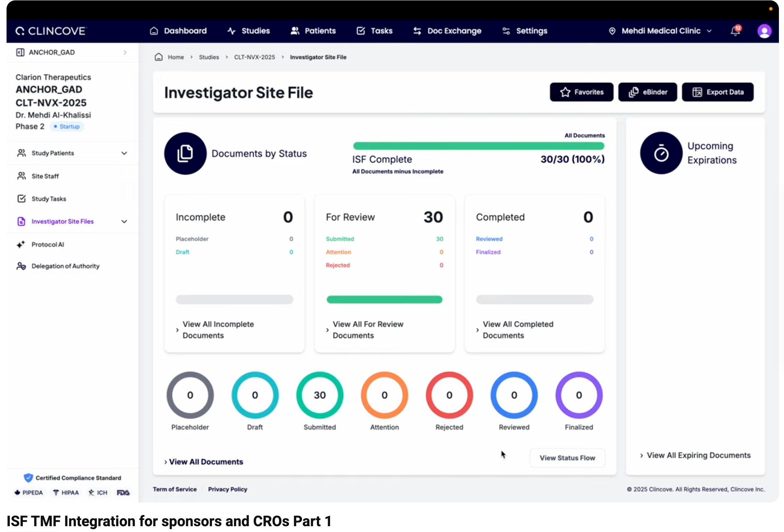Click the View Status Flow button
This screenshot has width=784, height=532.
click(567, 458)
